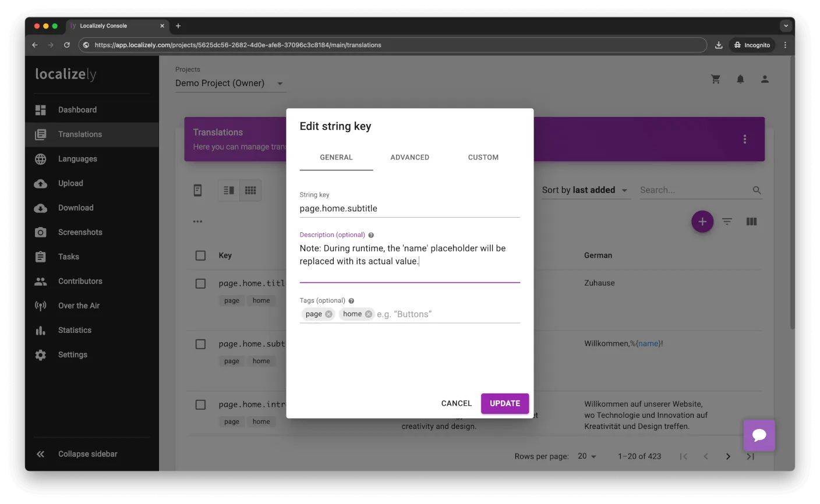This screenshot has width=820, height=504.
Task: Open the browser tab list chevron
Action: point(786,26)
